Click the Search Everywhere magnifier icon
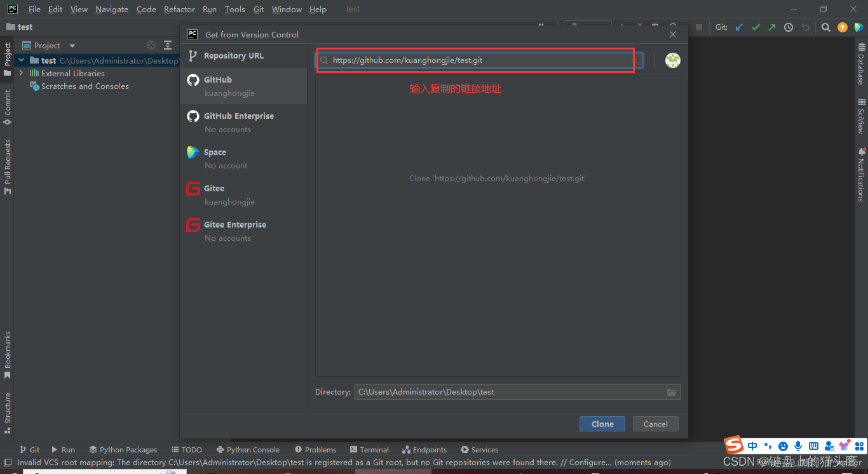Screen dimensions: 868x474 tap(825, 27)
